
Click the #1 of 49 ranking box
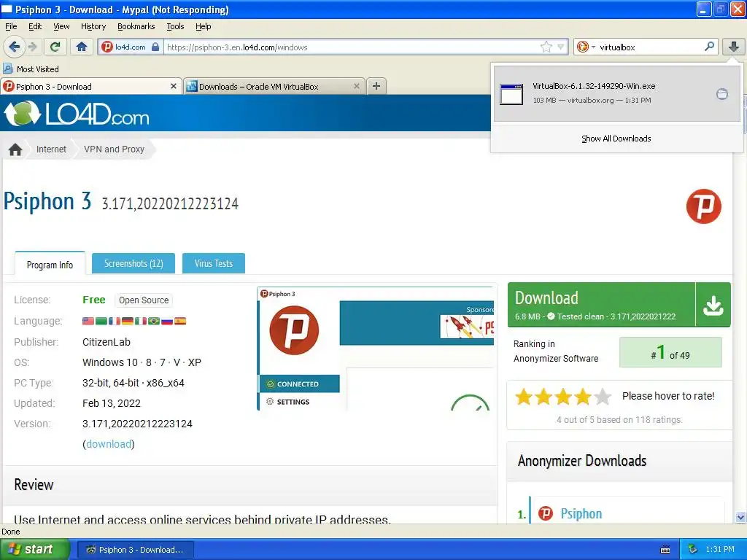tap(670, 352)
